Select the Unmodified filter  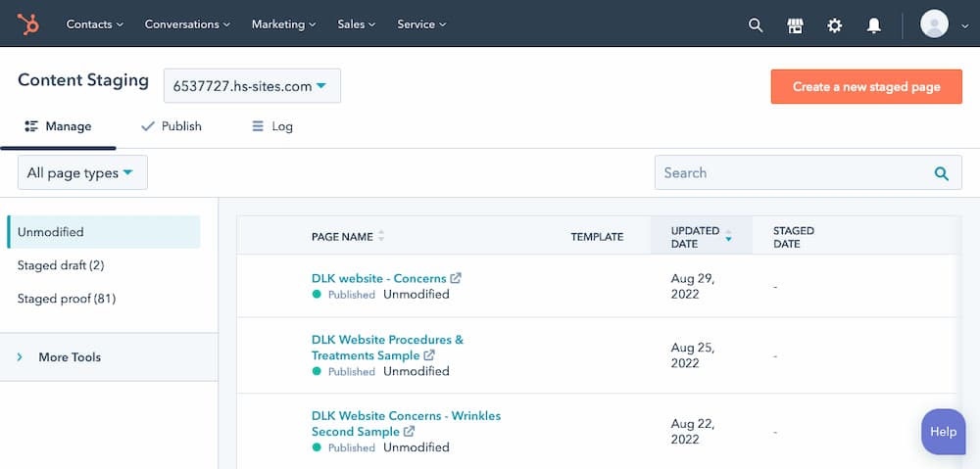[104, 232]
